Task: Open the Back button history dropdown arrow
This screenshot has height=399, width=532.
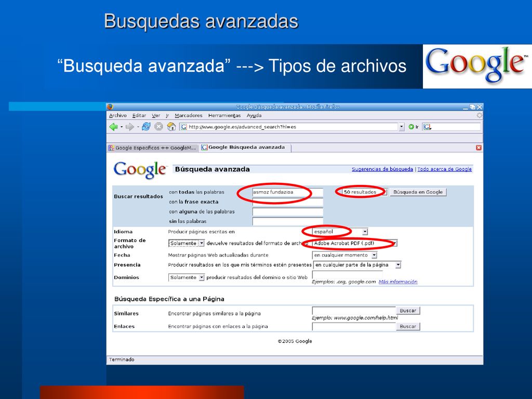Action: [x=122, y=127]
